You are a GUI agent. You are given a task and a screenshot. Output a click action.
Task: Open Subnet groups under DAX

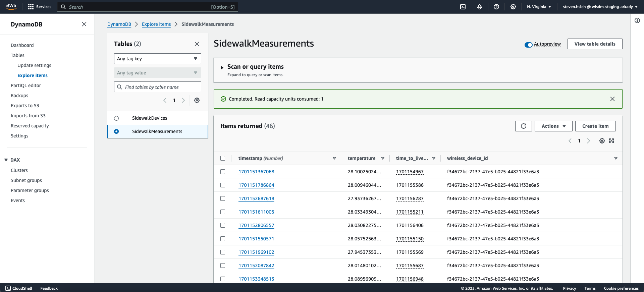pos(26,180)
